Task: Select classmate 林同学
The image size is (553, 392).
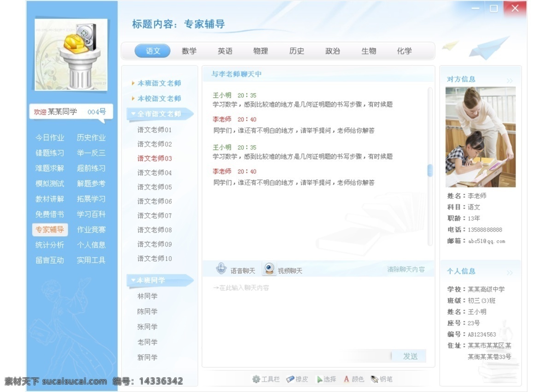Action: [x=147, y=296]
